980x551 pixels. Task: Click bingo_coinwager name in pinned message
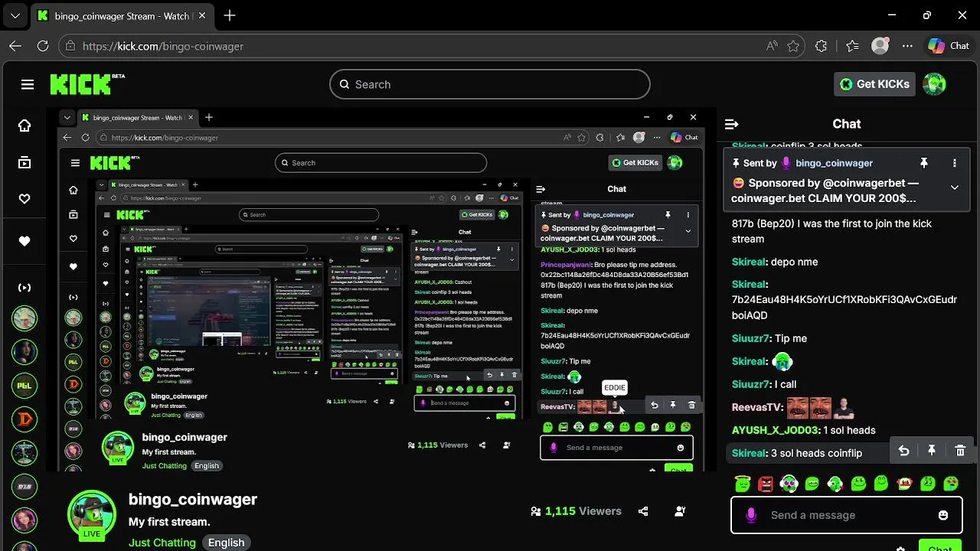[834, 163]
